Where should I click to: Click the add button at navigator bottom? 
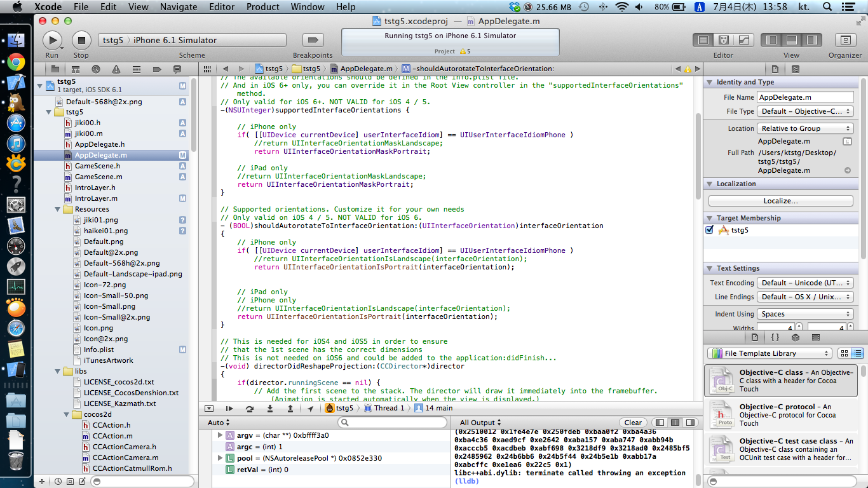click(x=42, y=482)
